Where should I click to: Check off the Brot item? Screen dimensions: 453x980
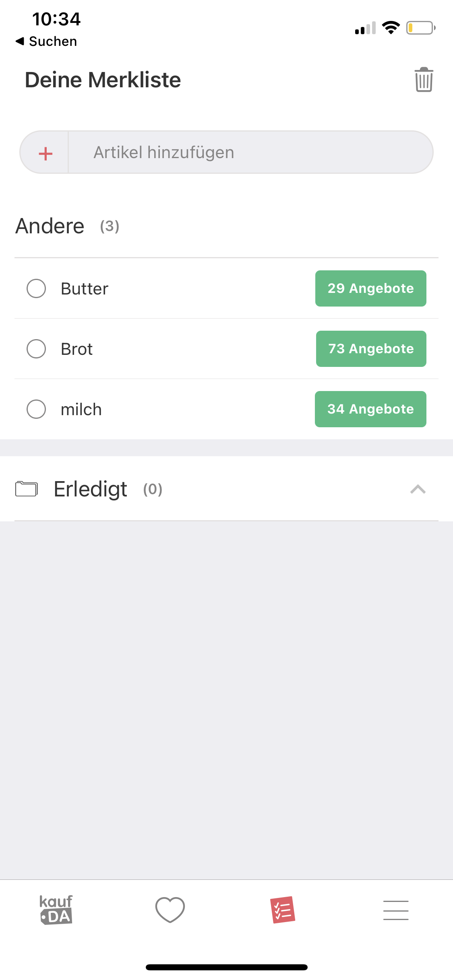(x=36, y=349)
